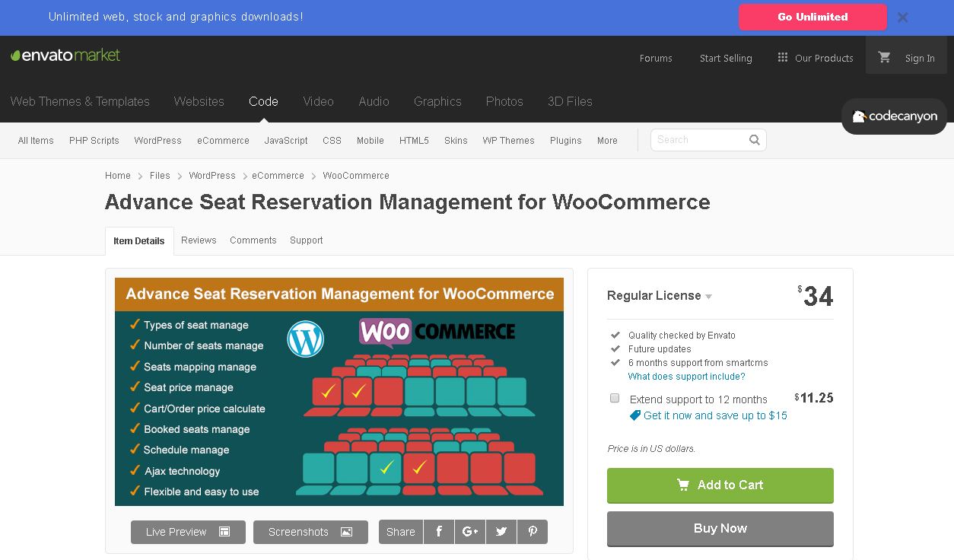
Task: Enable Extend support to 12 months
Action: point(615,398)
